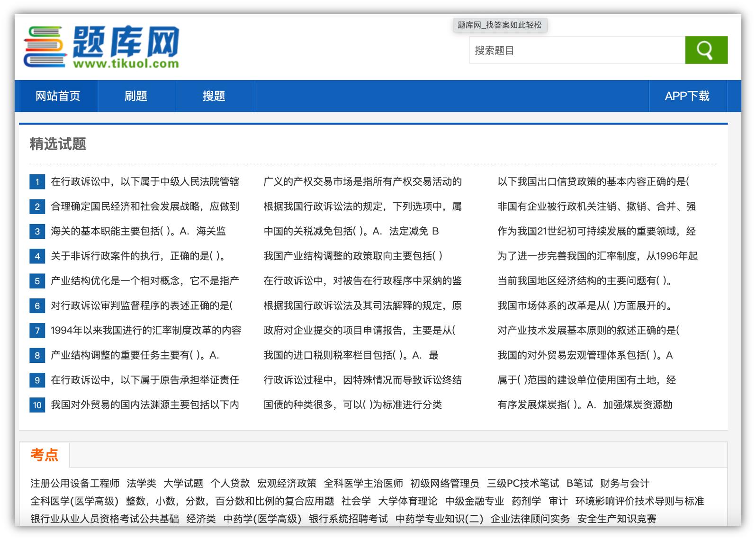The width and height of the screenshot is (756, 540).
Task: Open the 审计 topic
Action: tap(558, 501)
